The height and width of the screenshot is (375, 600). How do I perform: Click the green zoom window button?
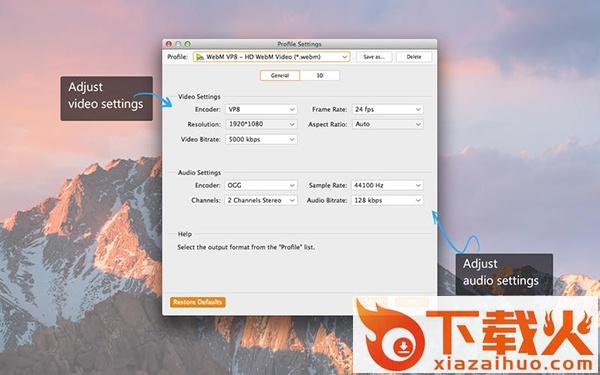click(x=188, y=44)
